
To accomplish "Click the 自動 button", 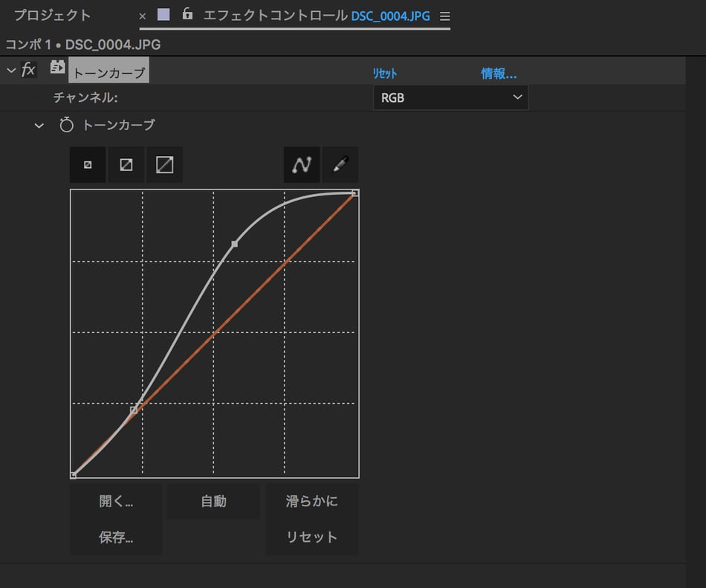I will pyautogui.click(x=214, y=501).
